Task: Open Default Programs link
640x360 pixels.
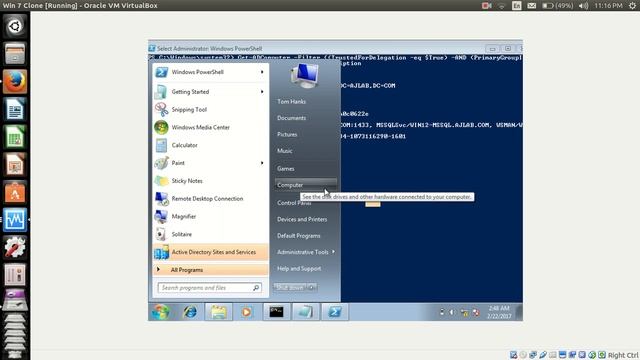Action: click(298, 236)
